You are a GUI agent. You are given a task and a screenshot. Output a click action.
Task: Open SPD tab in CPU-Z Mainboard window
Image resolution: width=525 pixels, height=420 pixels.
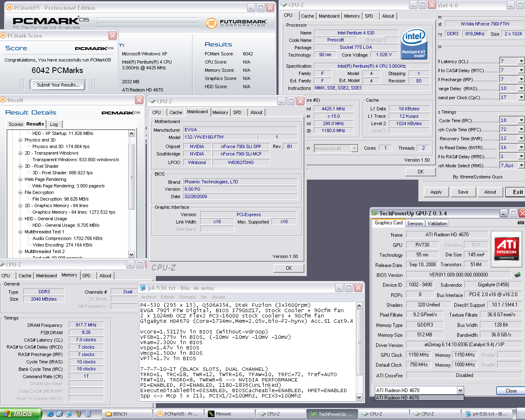click(237, 112)
